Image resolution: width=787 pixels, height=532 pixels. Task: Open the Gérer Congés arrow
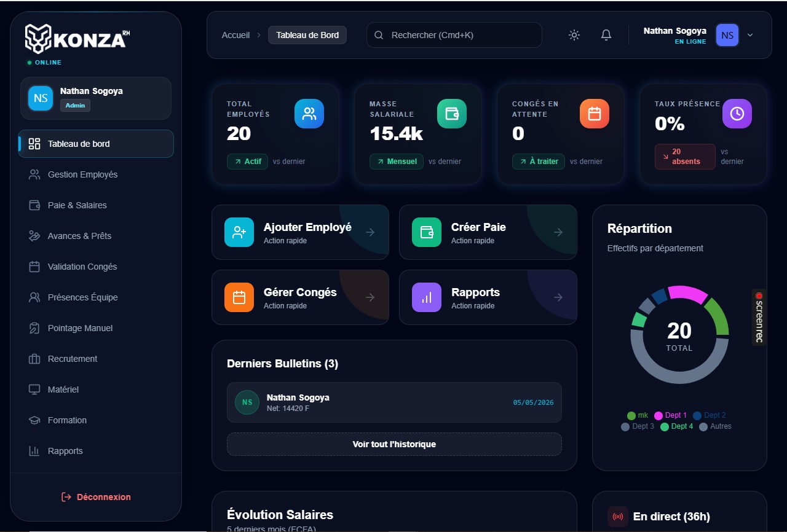[370, 297]
